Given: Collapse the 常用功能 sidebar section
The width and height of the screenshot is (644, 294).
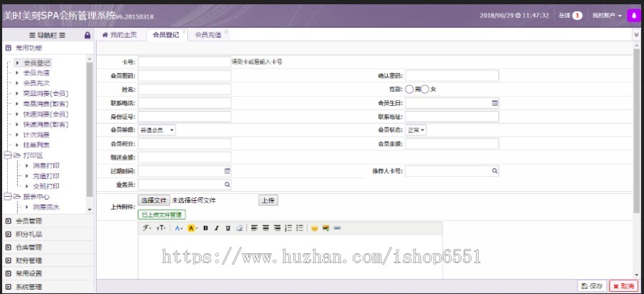Looking at the screenshot, I should (48, 48).
